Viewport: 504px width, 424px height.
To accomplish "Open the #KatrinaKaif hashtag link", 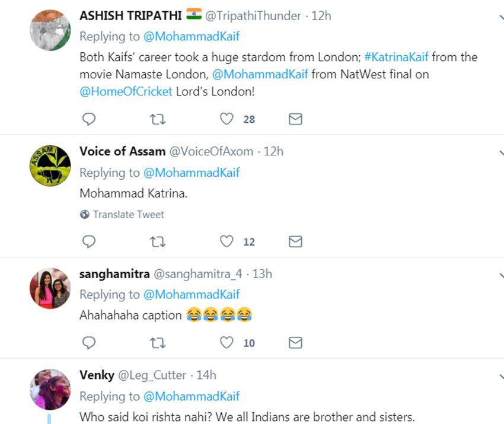I will point(396,57).
